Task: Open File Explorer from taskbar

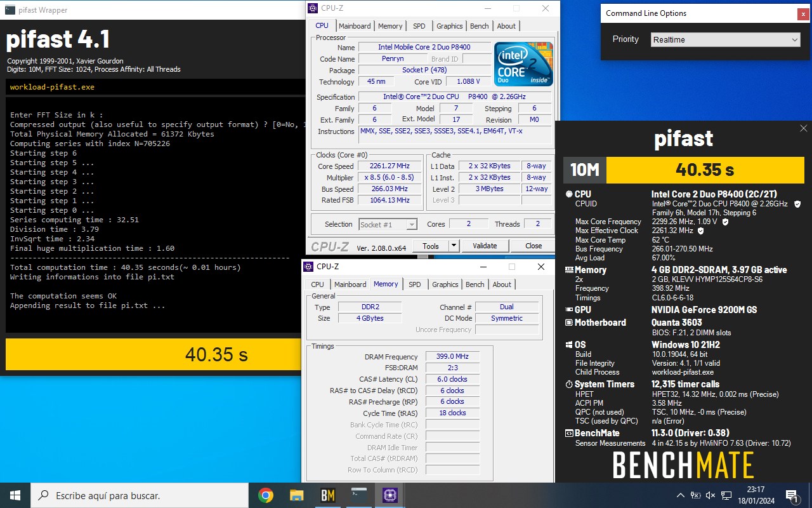Action: [297, 495]
